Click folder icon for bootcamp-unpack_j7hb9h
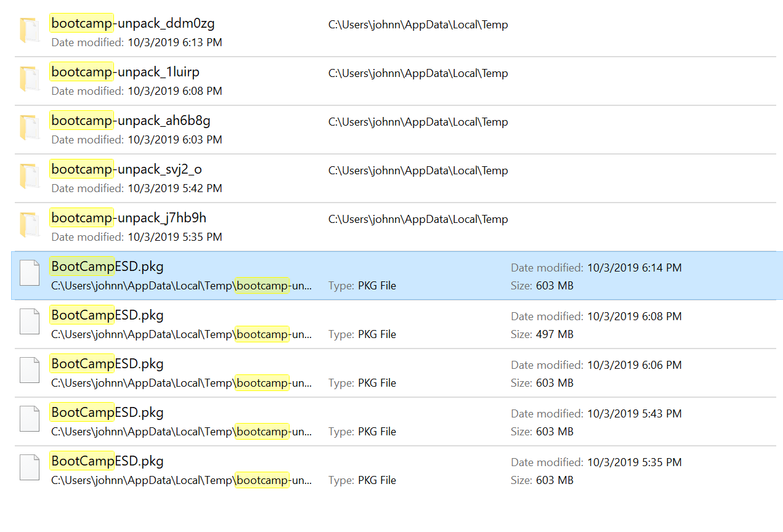 coord(30,225)
